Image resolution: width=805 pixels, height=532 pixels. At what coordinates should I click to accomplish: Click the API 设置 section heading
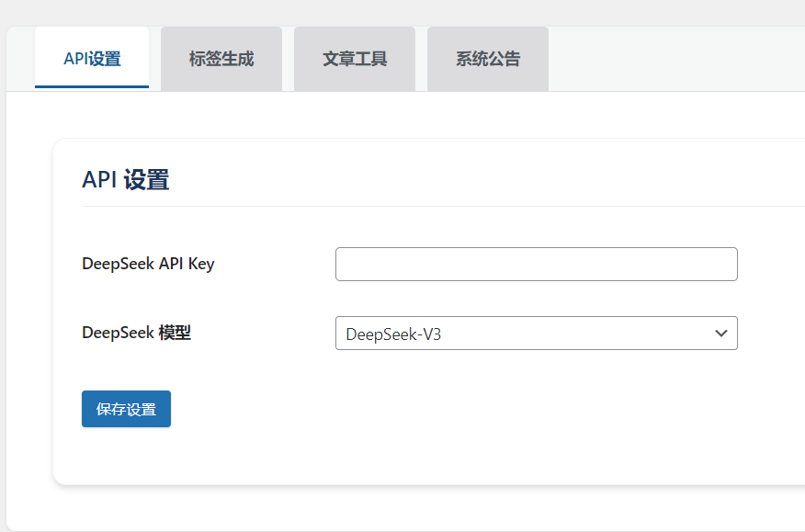[125, 180]
